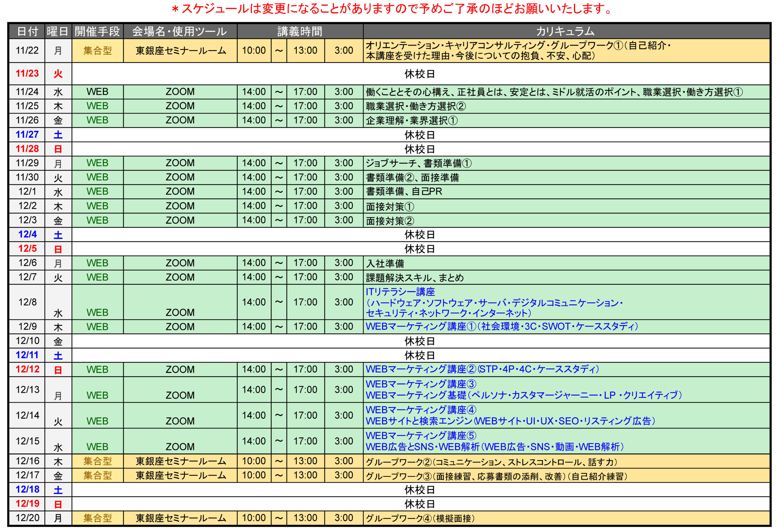776x532 pixels.
Task: Click the 働くこととその心構え curriculum cell
Action: click(x=566, y=92)
